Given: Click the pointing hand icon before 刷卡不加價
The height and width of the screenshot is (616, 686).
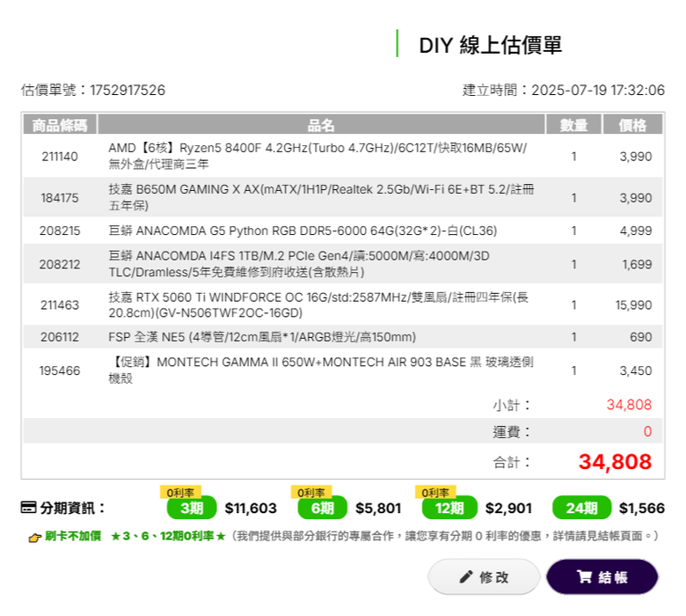Looking at the screenshot, I should click(x=35, y=537).
